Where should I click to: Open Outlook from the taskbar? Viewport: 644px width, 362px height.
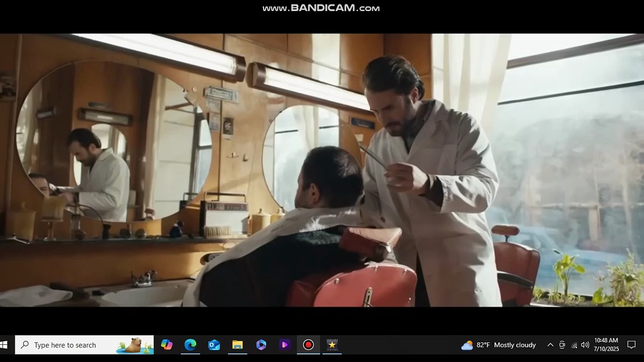point(214,345)
